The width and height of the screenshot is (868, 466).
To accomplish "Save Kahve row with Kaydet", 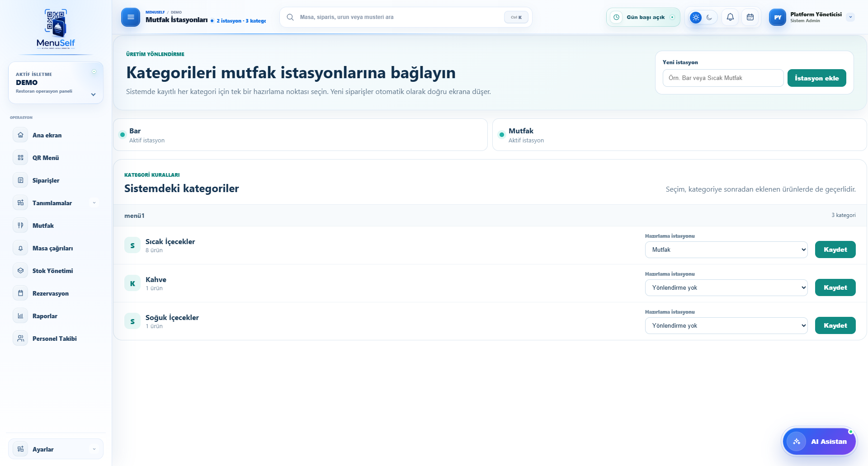I will (835, 287).
